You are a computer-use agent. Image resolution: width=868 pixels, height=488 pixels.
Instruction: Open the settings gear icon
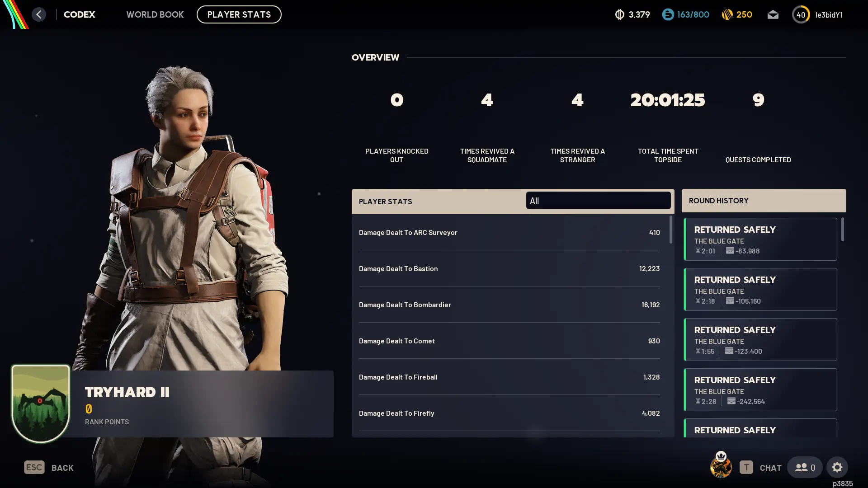(837, 467)
